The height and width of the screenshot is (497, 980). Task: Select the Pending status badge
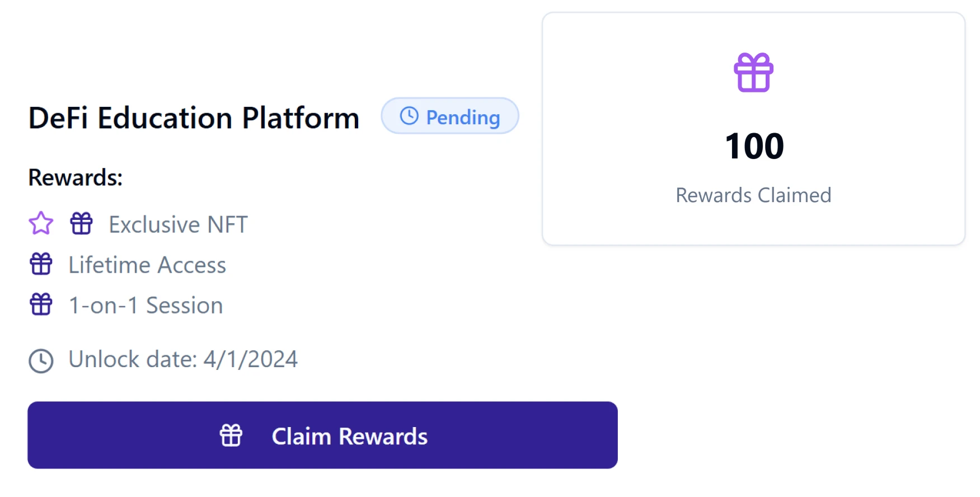pyautogui.click(x=449, y=116)
